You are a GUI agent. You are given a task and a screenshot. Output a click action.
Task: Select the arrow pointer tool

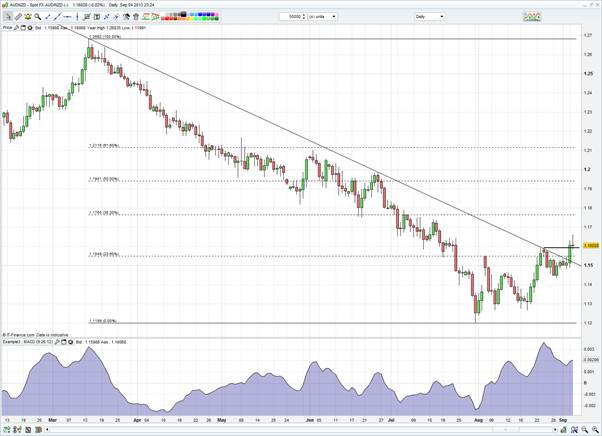[x=8, y=17]
